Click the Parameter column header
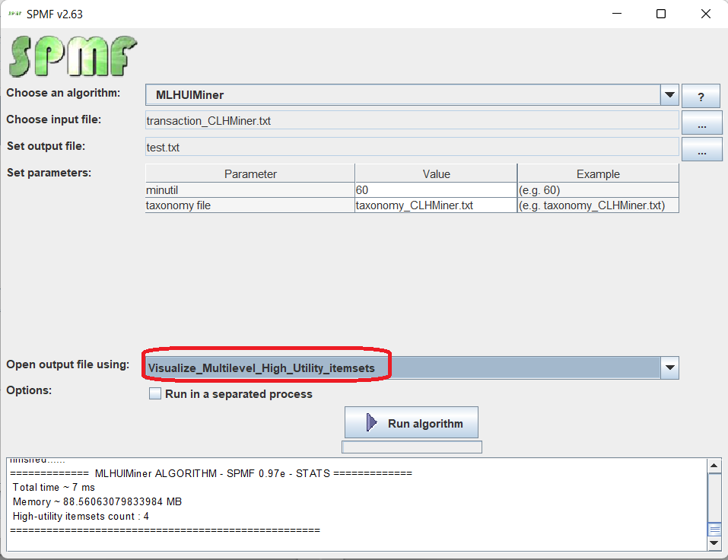728x560 pixels. (x=250, y=174)
